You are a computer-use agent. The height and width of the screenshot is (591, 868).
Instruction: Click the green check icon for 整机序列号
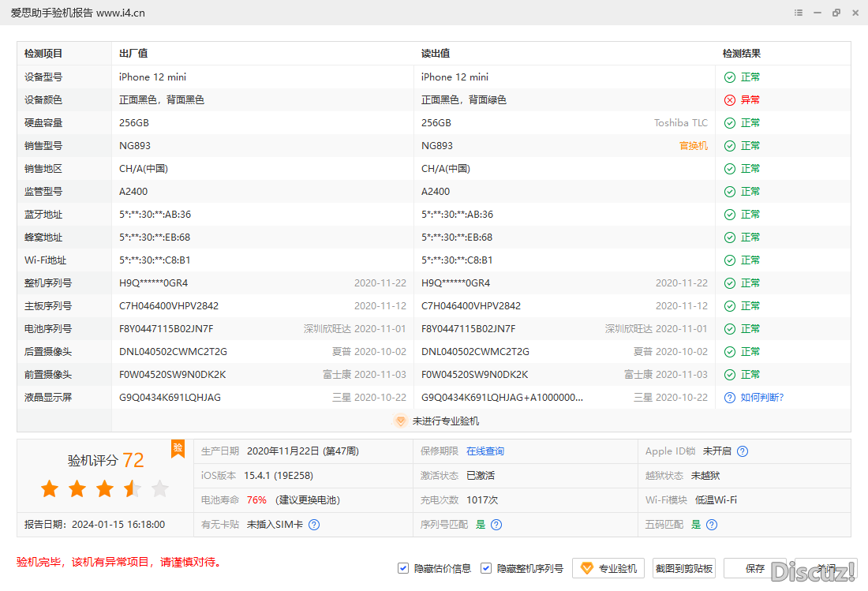(x=730, y=283)
